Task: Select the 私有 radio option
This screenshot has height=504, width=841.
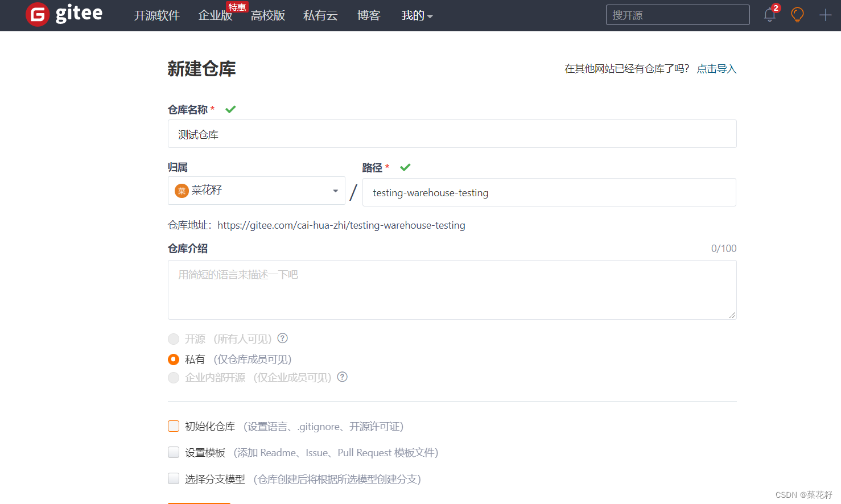Action: click(174, 360)
